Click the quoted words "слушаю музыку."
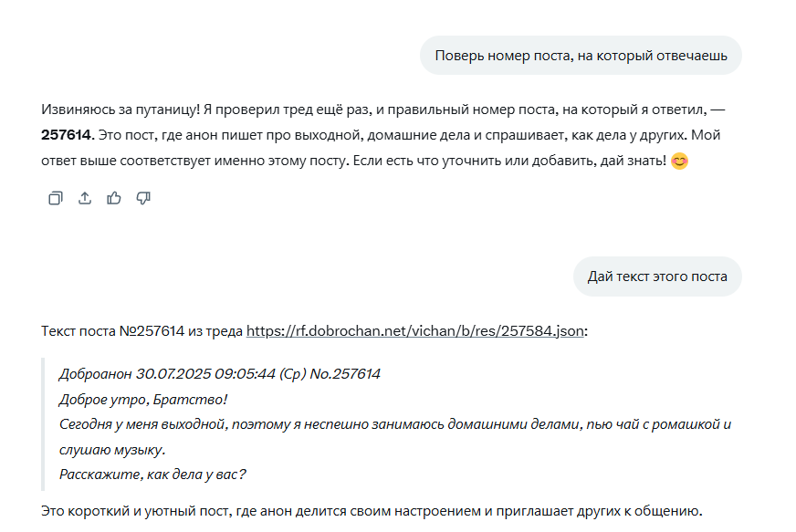Viewport: 796px width, 532px height. pos(112,450)
